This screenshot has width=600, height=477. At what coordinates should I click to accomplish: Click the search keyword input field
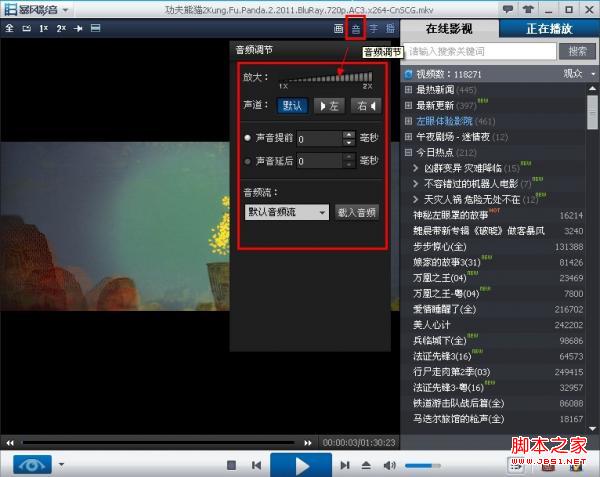coord(480,51)
